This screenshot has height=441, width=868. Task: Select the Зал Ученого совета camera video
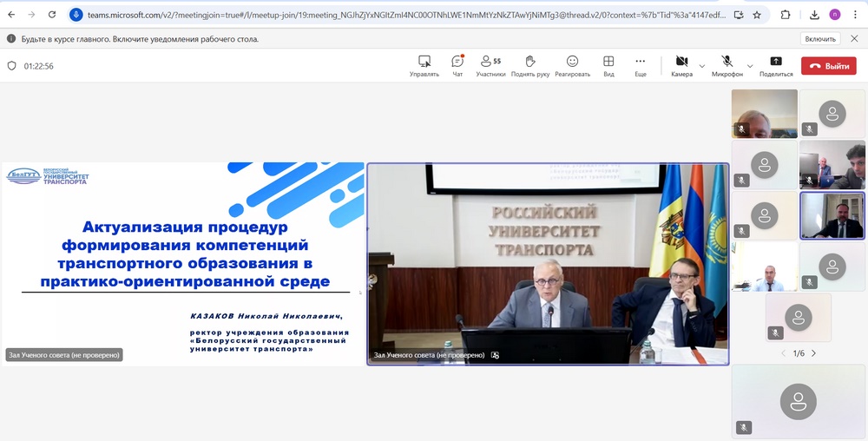(x=548, y=264)
